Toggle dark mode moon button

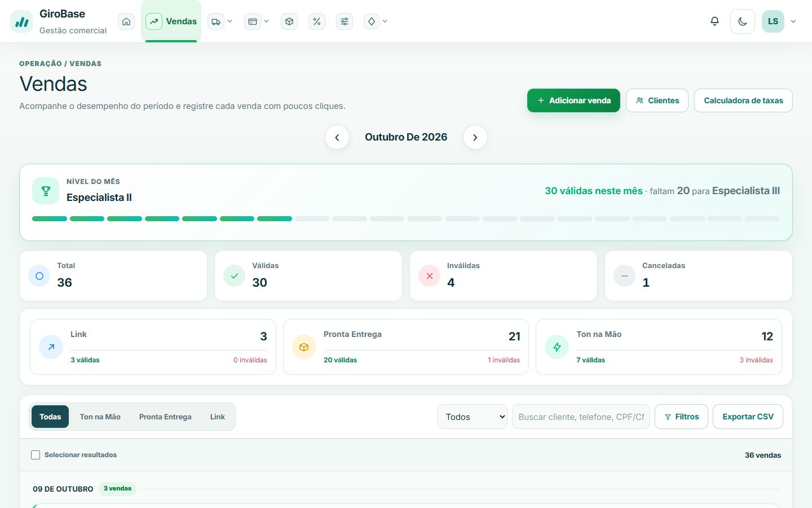pyautogui.click(x=743, y=21)
